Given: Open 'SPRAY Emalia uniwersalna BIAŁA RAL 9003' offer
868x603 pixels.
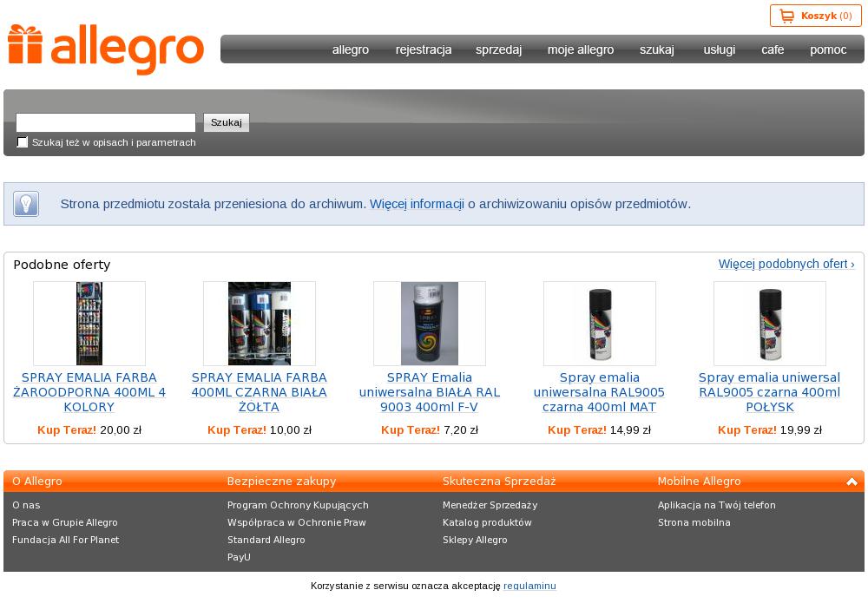Looking at the screenshot, I should tap(430, 392).
